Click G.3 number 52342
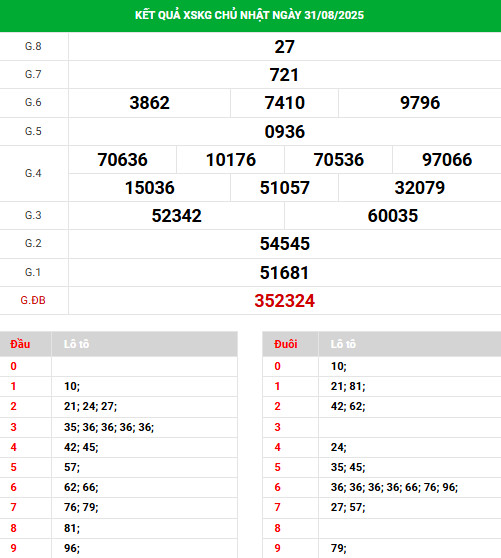This screenshot has height=558, width=501. click(x=176, y=216)
